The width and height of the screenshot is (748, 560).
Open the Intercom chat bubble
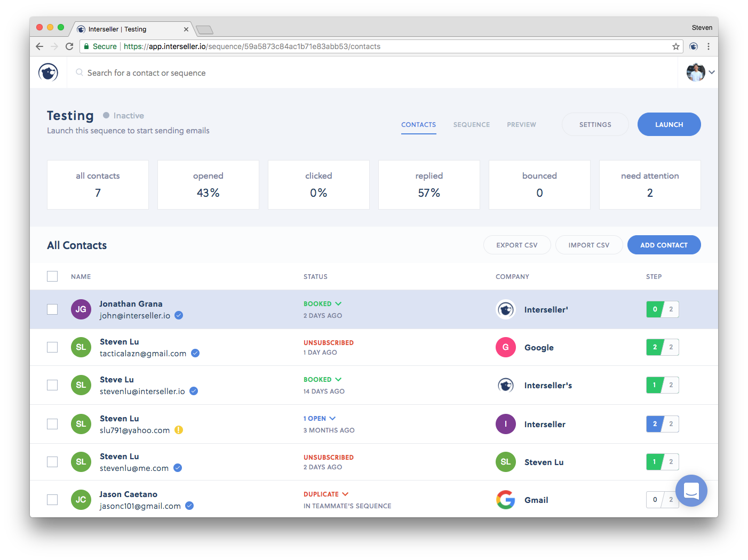pyautogui.click(x=691, y=490)
